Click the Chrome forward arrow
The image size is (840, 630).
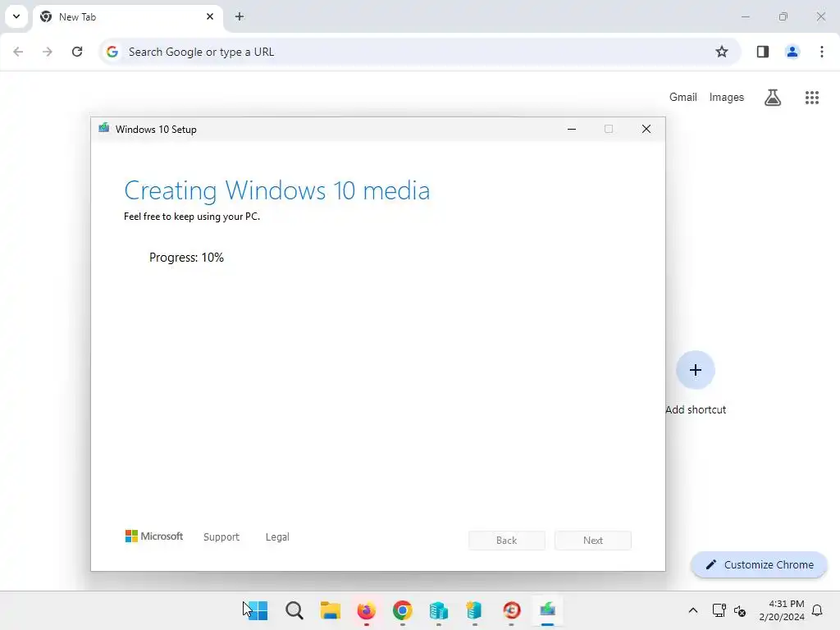(48, 52)
